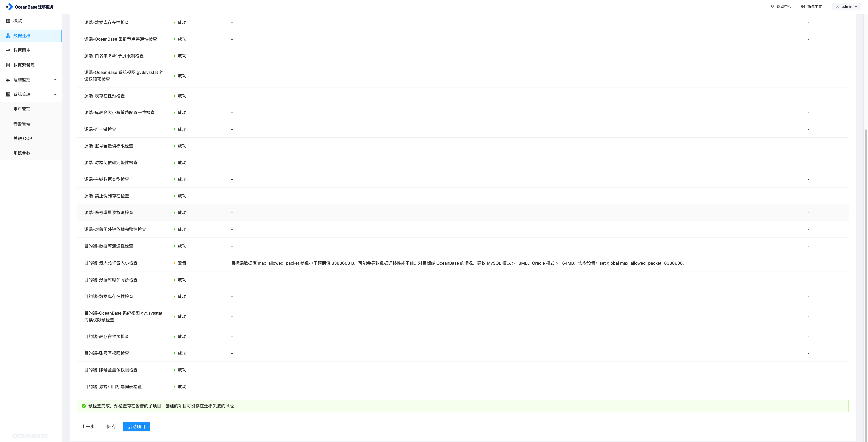The image size is (868, 442).
Task: Click the ops monitoring (运维监控) monitor icon
Action: [8, 79]
